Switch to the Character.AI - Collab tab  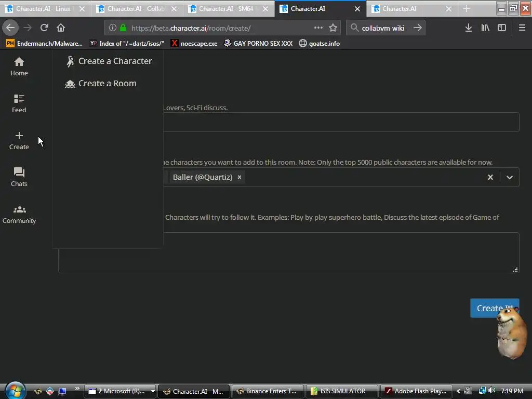click(137, 9)
